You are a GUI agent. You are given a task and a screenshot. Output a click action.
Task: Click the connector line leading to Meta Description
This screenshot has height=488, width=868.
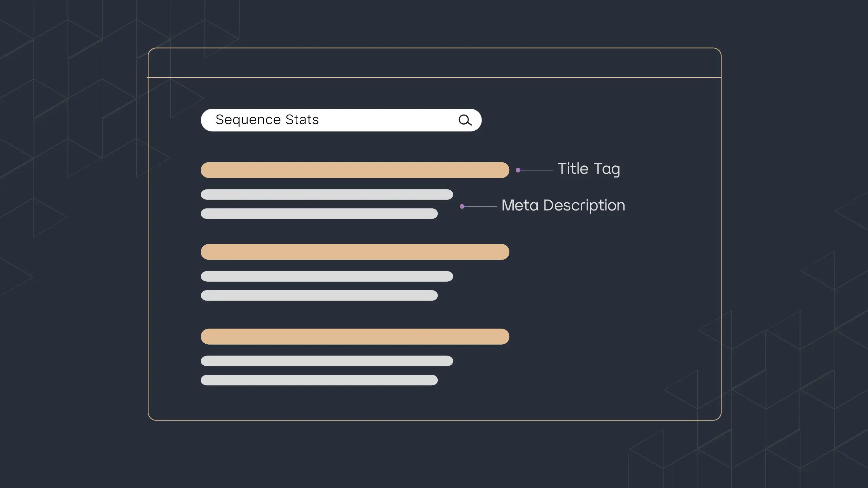[x=481, y=206]
